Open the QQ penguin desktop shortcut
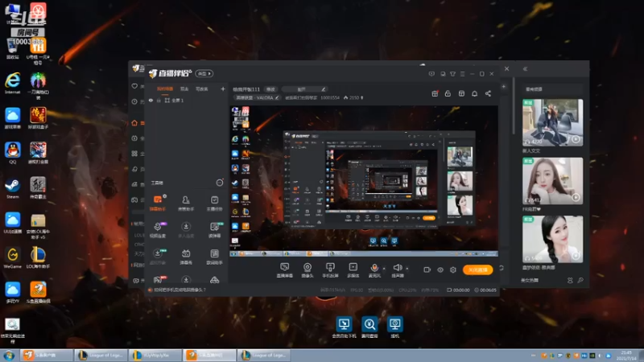Viewport: 644px width, 362px height. (12, 153)
